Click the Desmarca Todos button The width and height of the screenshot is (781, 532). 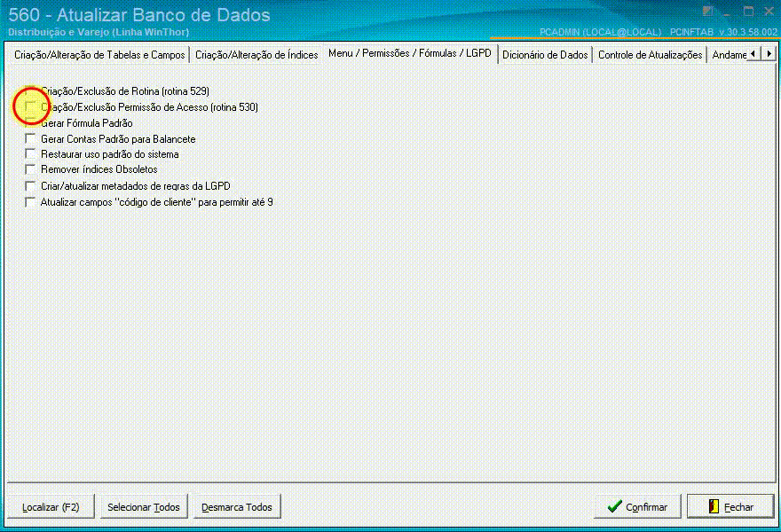coord(237,506)
